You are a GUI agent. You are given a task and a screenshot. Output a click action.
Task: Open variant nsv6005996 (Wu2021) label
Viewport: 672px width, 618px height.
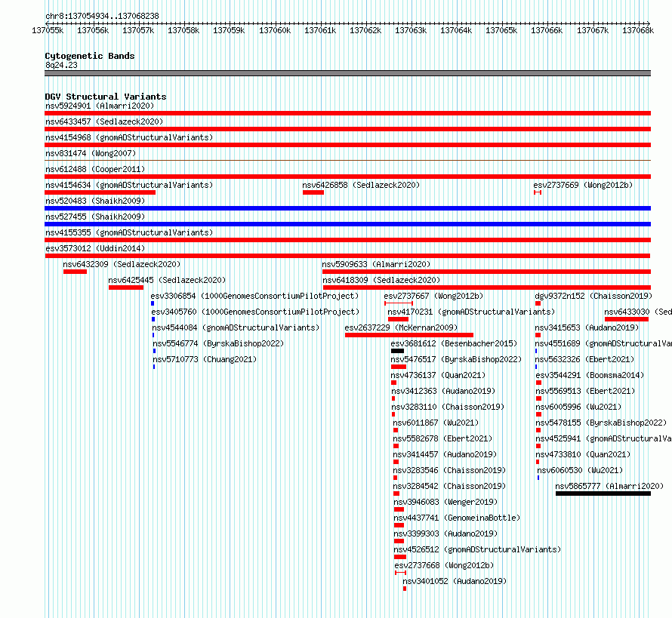coord(578,407)
